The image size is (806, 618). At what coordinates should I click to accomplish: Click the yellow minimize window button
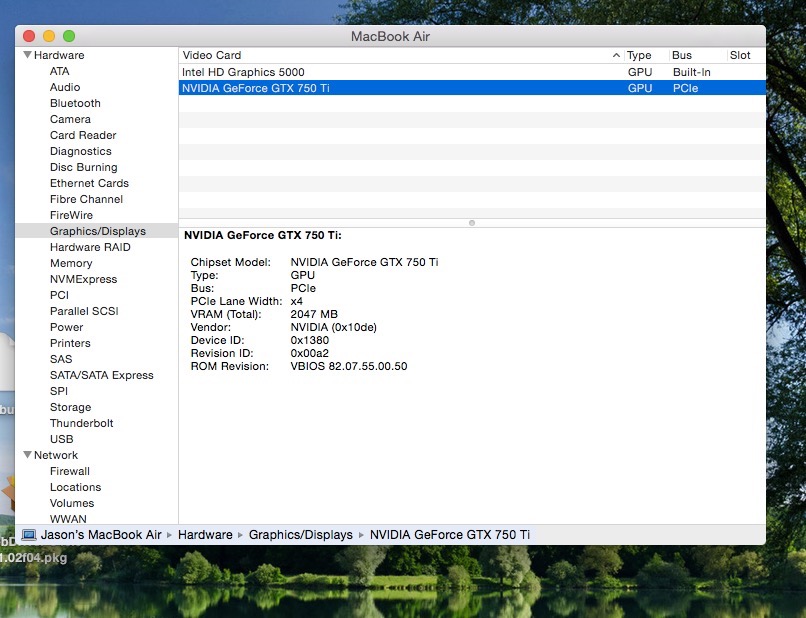(49, 36)
